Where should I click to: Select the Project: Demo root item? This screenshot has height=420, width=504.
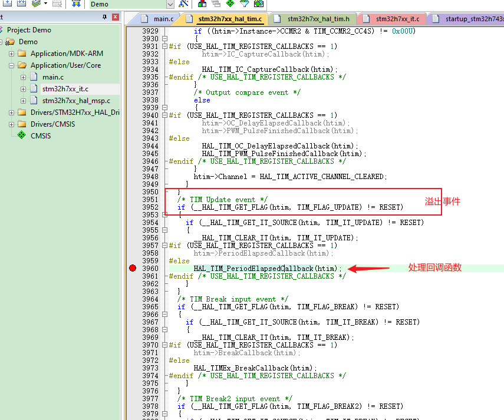(x=29, y=30)
